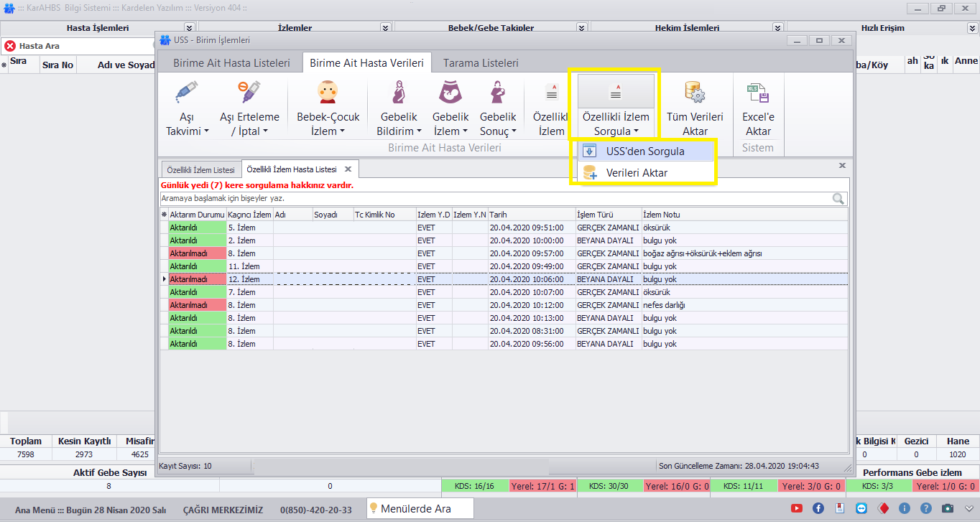This screenshot has width=980, height=524.
Task: Choose USS'den Sorgula from the menu
Action: coord(644,151)
